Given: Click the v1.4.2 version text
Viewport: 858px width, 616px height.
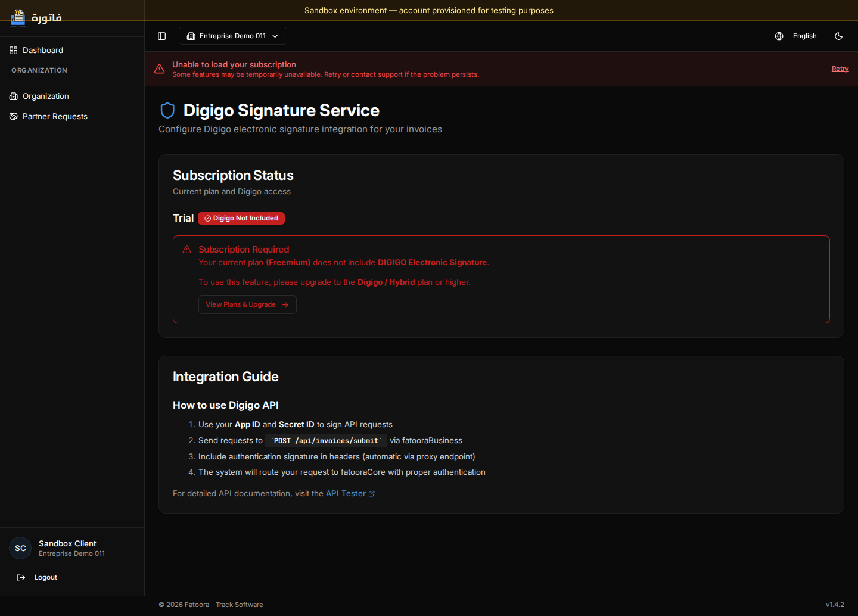Looking at the screenshot, I should click(x=835, y=605).
